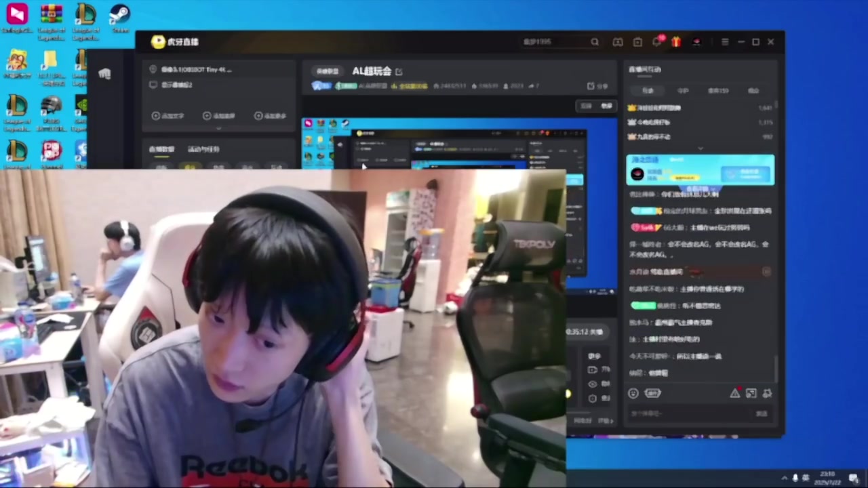Image resolution: width=868 pixels, height=488 pixels.
Task: Edit the stream title next to AL超玩会
Action: pyautogui.click(x=399, y=71)
